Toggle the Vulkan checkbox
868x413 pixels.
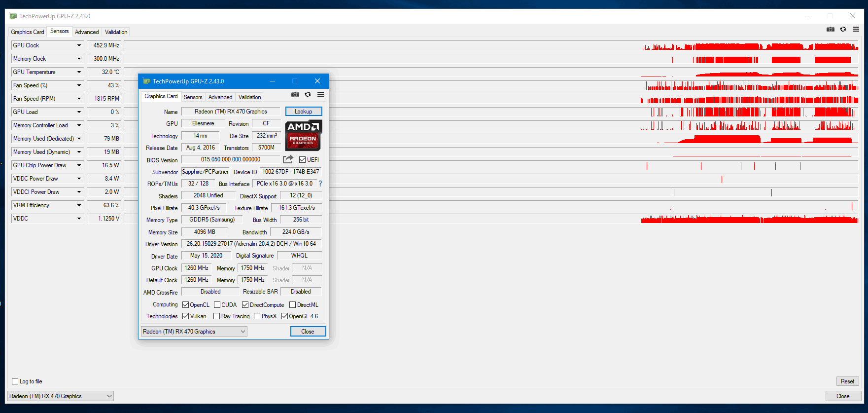(x=186, y=316)
